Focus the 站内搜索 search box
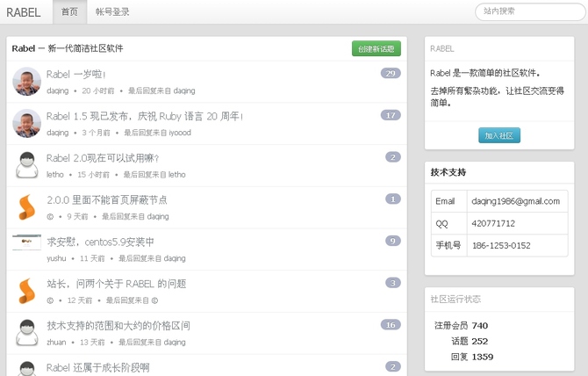The image size is (588, 376). tap(530, 11)
